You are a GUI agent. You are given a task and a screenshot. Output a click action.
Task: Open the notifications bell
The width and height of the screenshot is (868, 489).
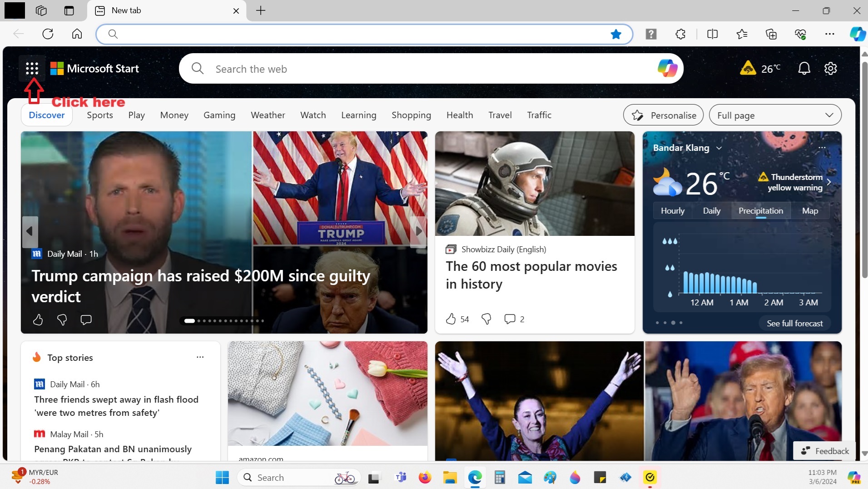[x=804, y=69]
